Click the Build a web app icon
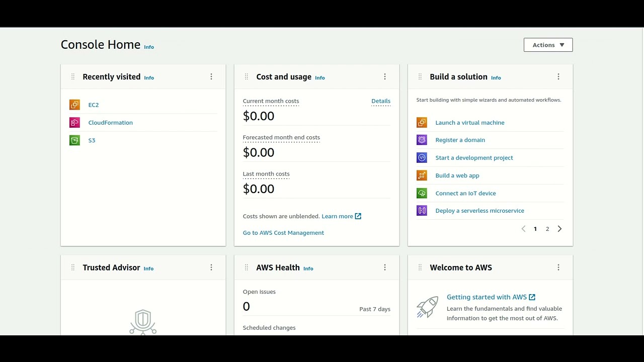The width and height of the screenshot is (644, 362). point(422,175)
